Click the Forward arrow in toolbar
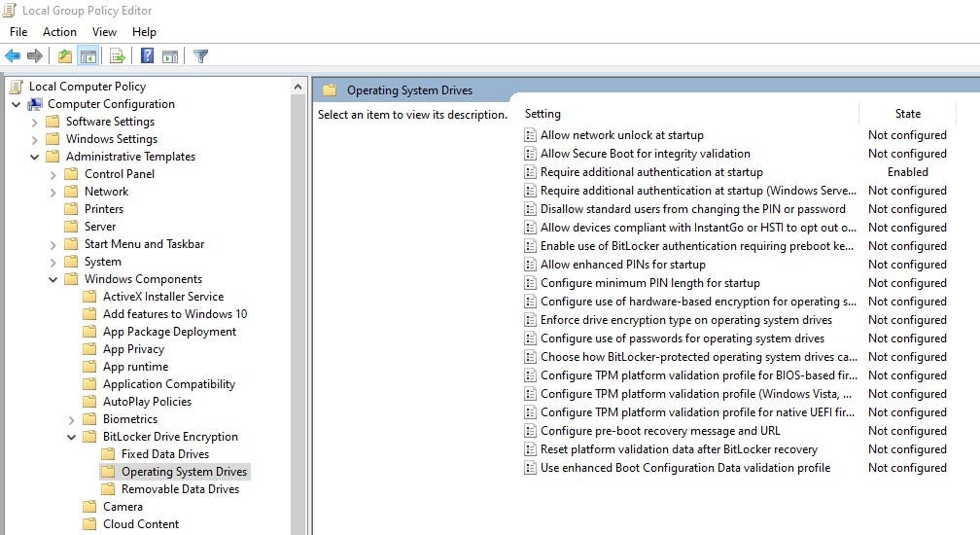The height and width of the screenshot is (535, 980). (x=35, y=56)
